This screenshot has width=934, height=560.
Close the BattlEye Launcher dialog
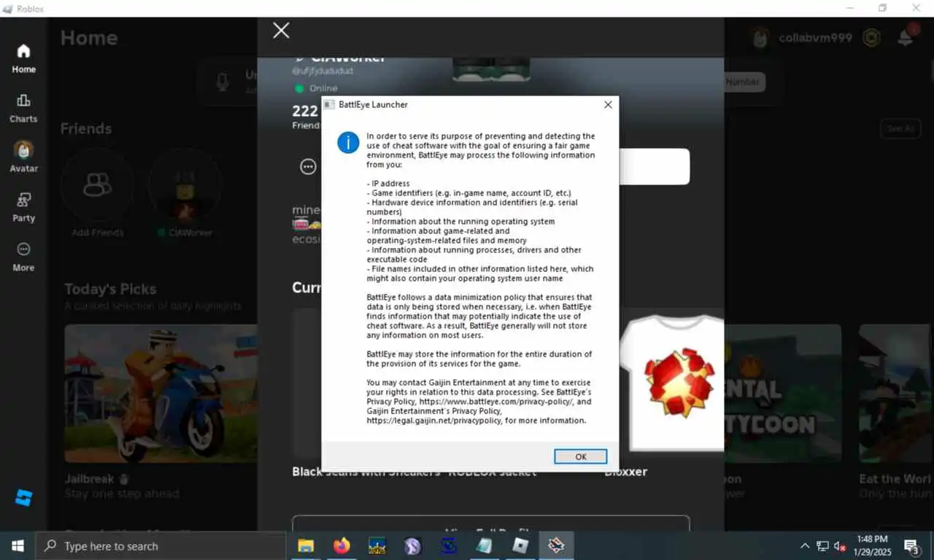point(608,104)
